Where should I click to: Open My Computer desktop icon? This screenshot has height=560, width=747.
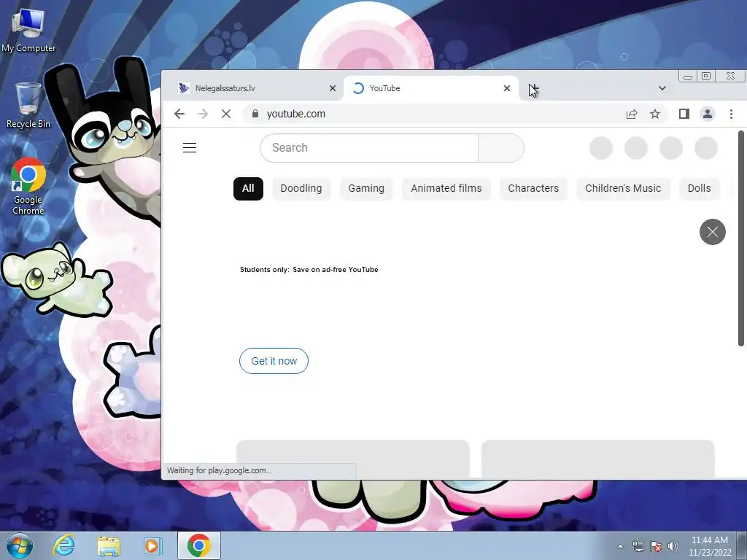coord(28,30)
